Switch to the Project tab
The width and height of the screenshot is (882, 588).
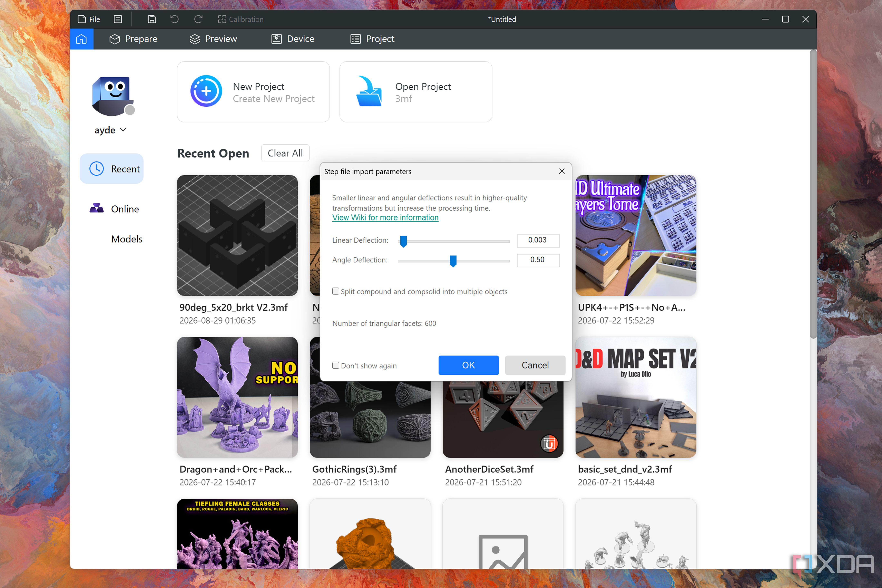coord(372,39)
